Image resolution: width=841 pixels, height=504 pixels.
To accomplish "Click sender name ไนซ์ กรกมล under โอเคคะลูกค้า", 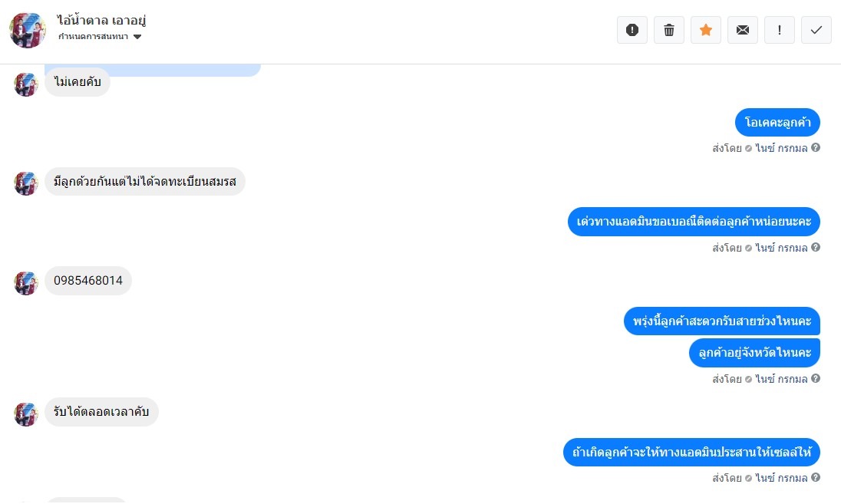I will coord(781,148).
